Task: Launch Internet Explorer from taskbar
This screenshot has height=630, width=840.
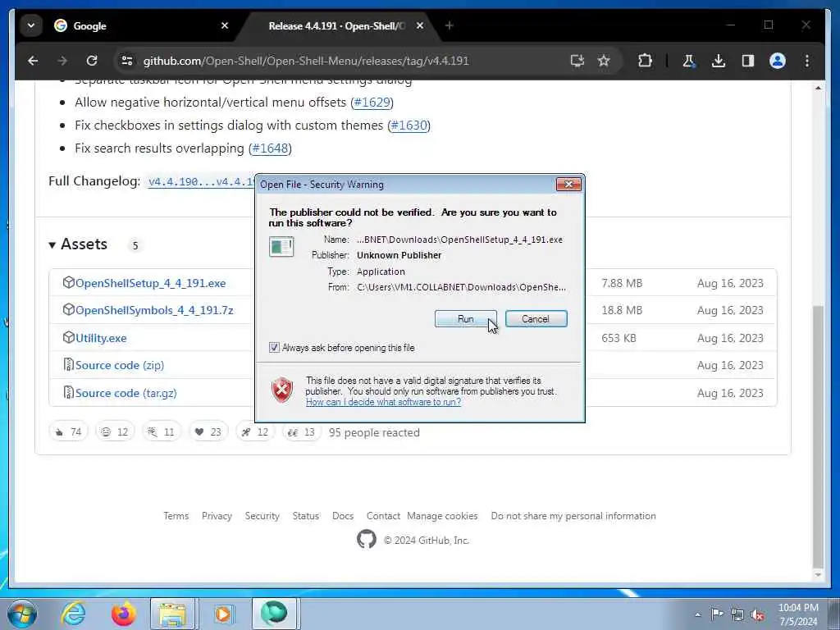Action: coord(73,614)
